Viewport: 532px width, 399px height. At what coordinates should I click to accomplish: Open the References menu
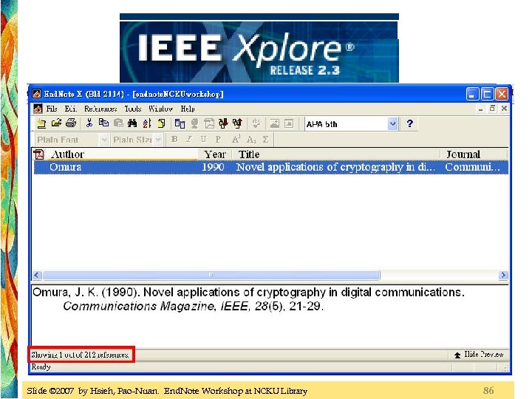pyautogui.click(x=100, y=109)
